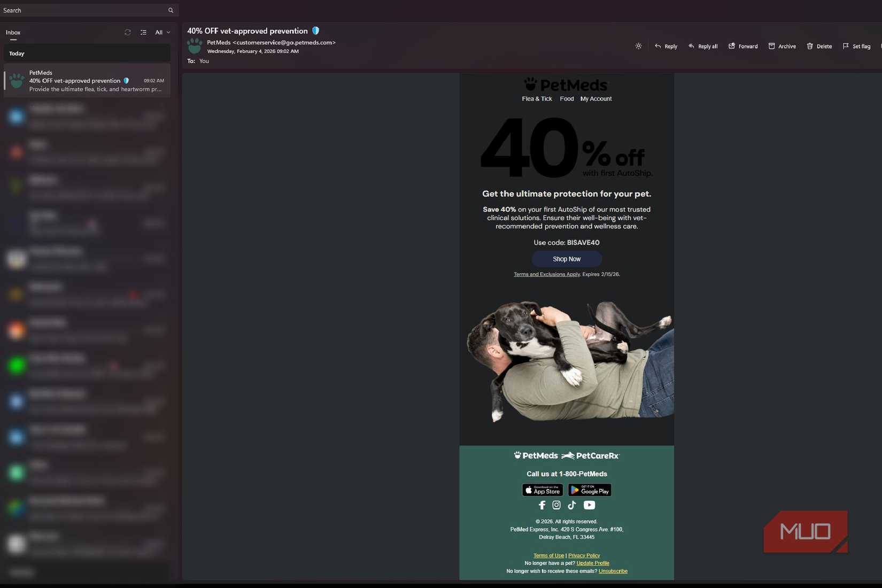
Task: Click the PetMeds paw avatar in the message list
Action: point(17,81)
